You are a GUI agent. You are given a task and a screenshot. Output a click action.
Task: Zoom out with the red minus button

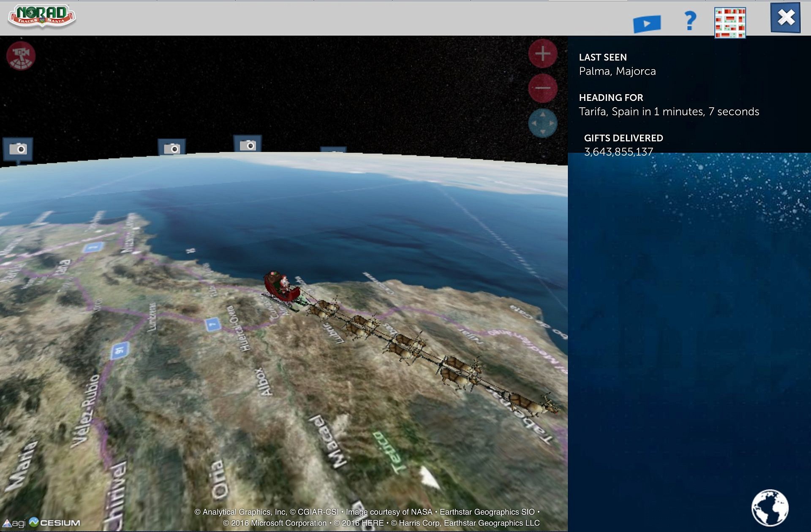tap(543, 88)
